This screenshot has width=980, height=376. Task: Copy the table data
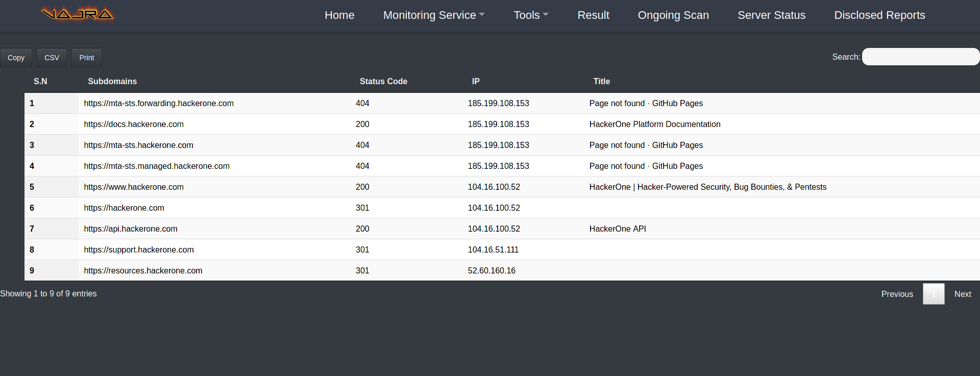point(16,58)
